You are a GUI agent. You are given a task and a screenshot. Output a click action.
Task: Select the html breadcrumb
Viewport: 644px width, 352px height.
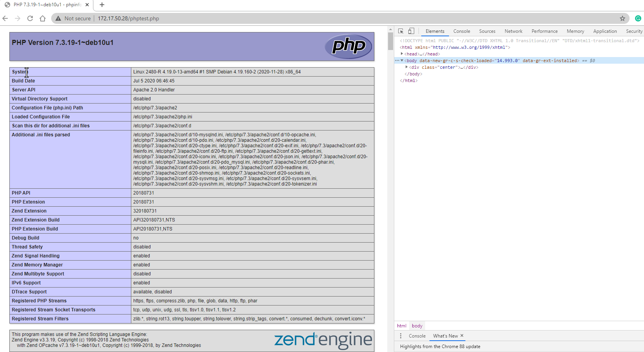[402, 326]
